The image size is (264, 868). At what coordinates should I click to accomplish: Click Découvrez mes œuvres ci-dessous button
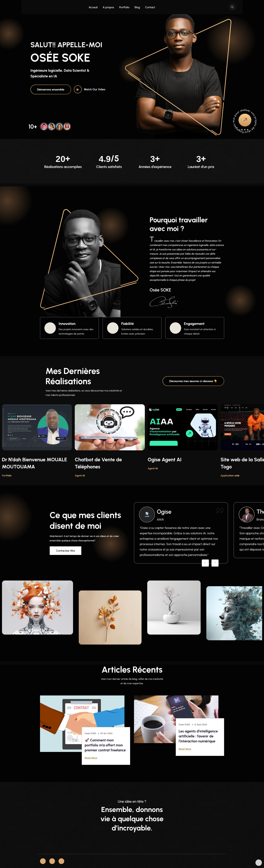pyautogui.click(x=193, y=381)
